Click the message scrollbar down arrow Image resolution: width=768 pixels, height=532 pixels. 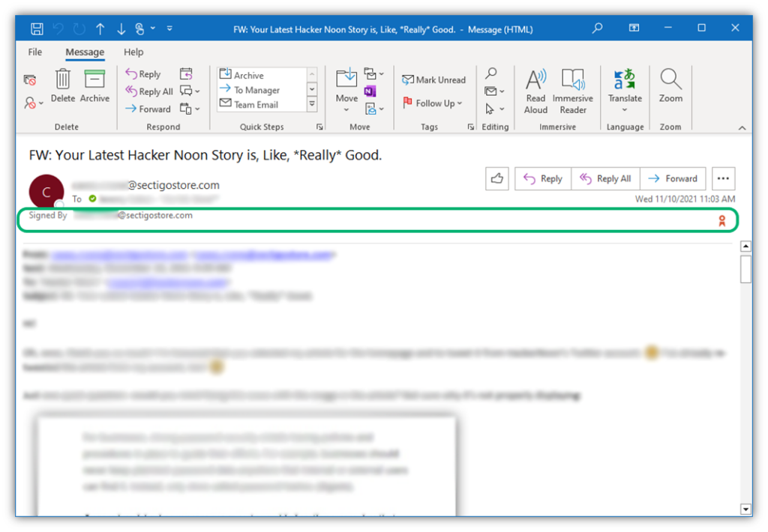(x=745, y=510)
